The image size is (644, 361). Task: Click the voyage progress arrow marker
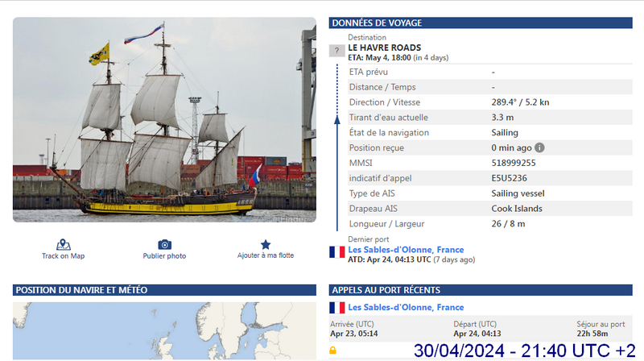(337, 119)
